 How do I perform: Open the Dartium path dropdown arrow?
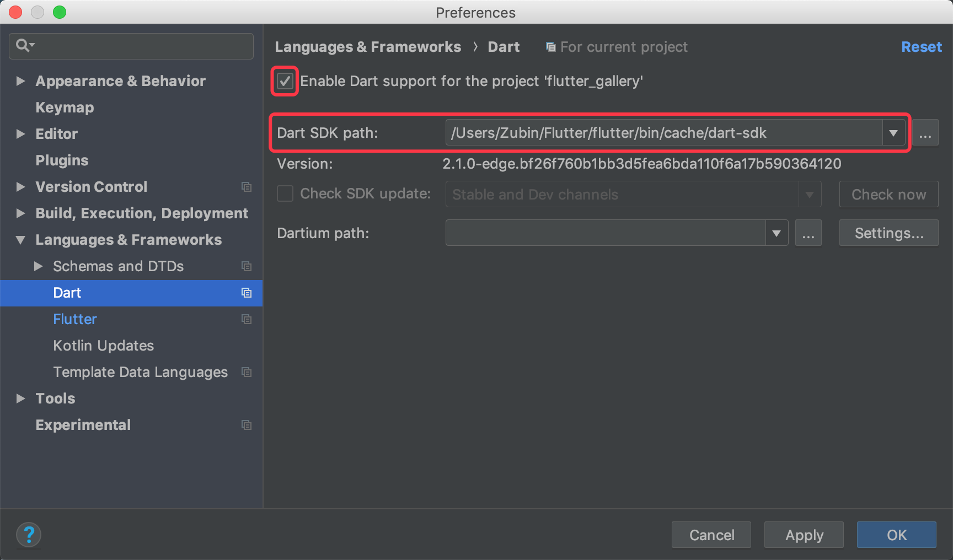(x=776, y=233)
